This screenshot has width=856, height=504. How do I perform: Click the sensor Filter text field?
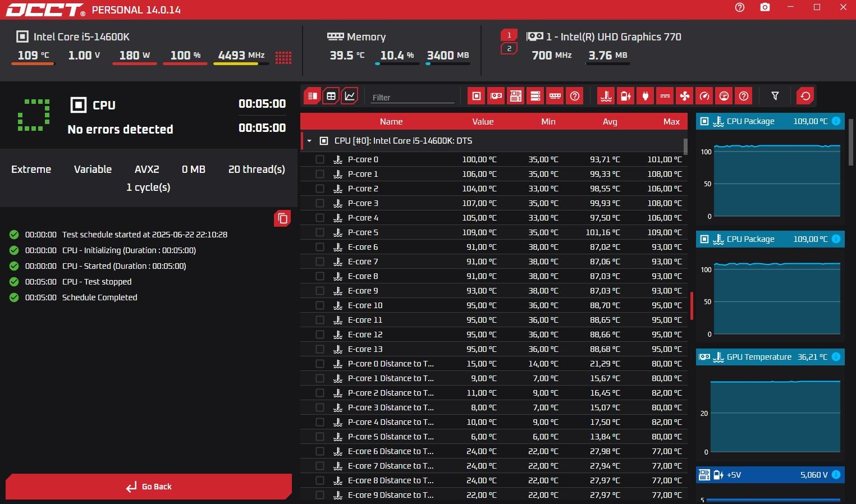pyautogui.click(x=413, y=97)
